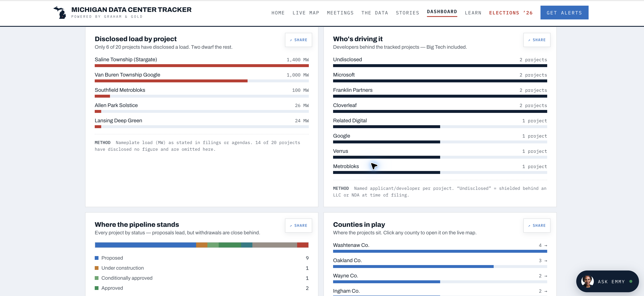Click the dark green Approved legend swatch
Image resolution: width=644 pixels, height=296 pixels.
[x=97, y=288]
